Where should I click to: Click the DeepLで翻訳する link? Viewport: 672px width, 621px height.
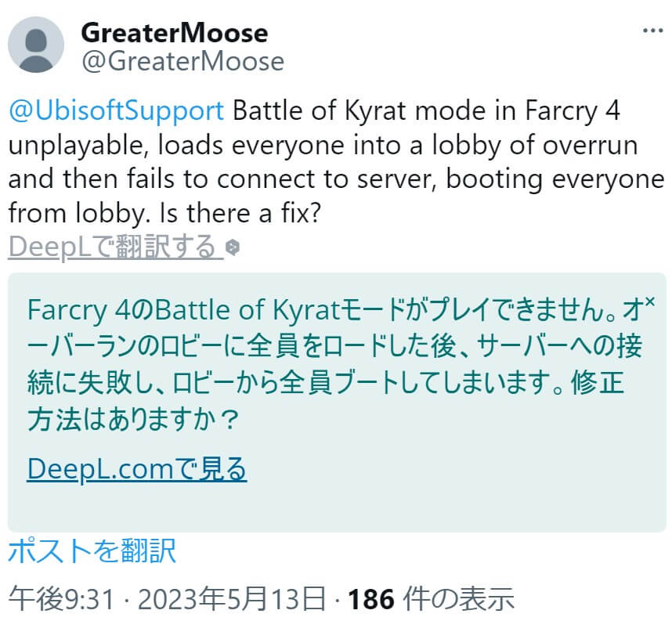click(x=114, y=247)
